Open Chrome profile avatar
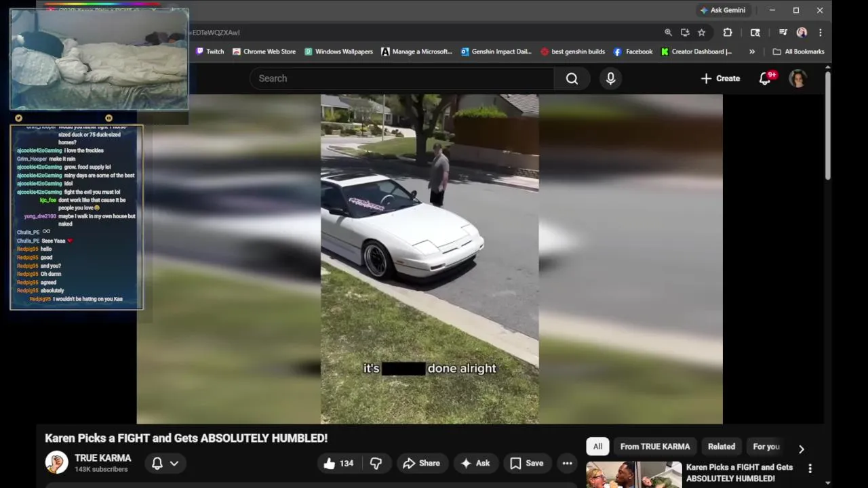The height and width of the screenshot is (488, 868). click(802, 33)
